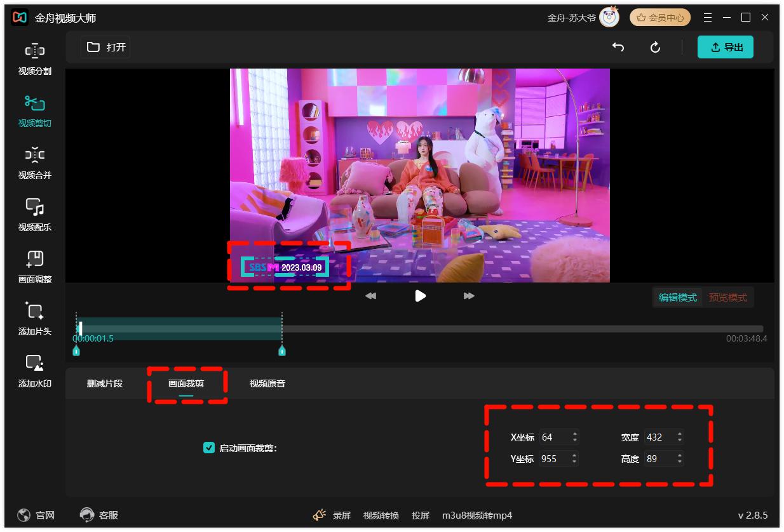The height and width of the screenshot is (532, 784).
Task: Click the X坐标 value spinner arrows
Action: click(x=575, y=437)
